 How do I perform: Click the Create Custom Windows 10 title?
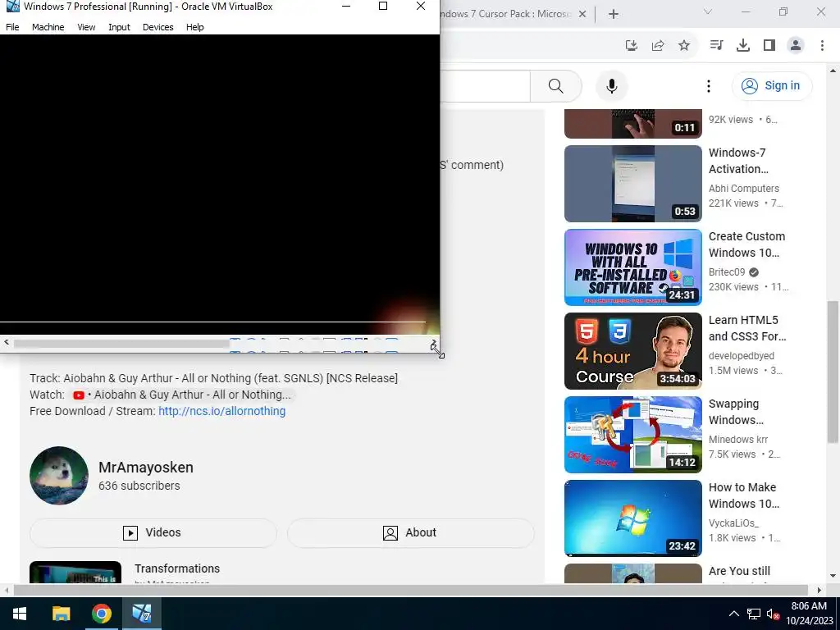746,244
